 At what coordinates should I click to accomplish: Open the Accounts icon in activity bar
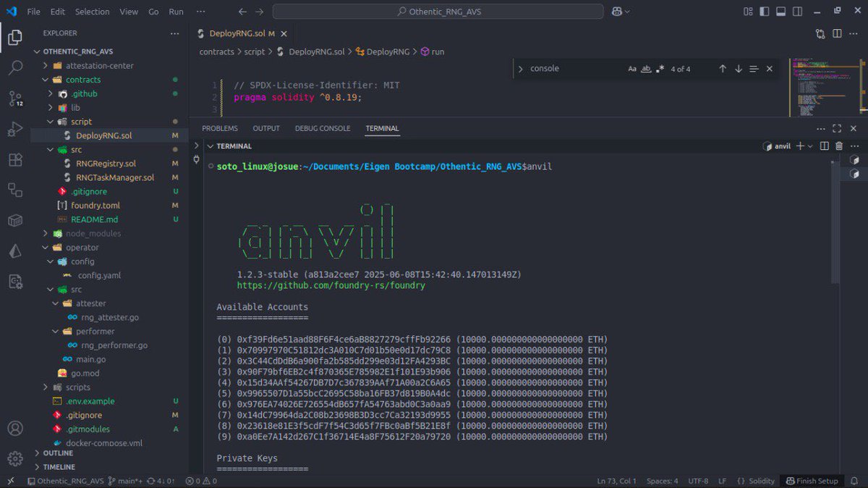click(14, 429)
